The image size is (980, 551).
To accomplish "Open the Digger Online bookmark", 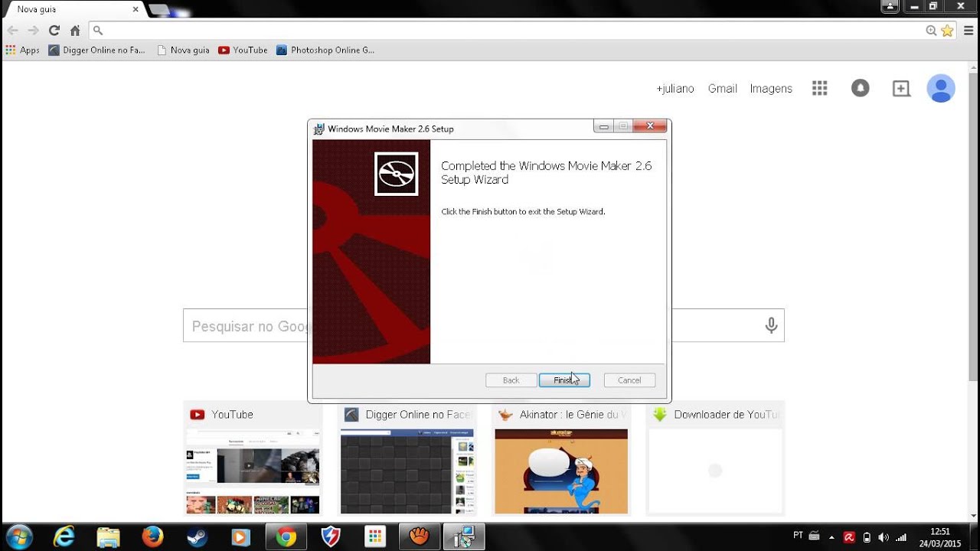I will (x=96, y=50).
